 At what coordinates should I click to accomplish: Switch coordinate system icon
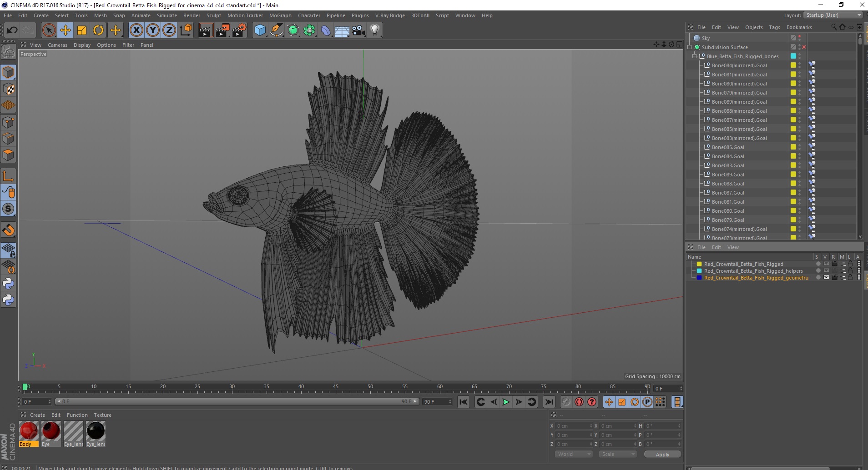tap(186, 30)
